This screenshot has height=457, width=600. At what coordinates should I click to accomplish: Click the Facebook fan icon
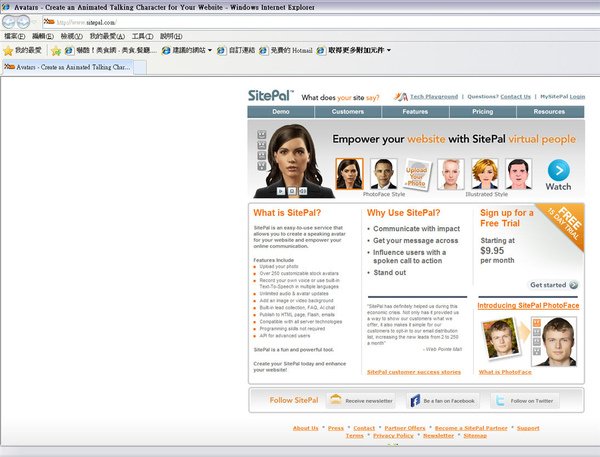tap(415, 401)
